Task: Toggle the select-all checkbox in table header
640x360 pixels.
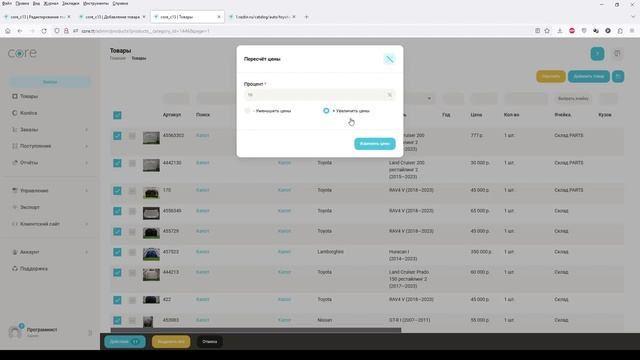Action: pos(117,115)
